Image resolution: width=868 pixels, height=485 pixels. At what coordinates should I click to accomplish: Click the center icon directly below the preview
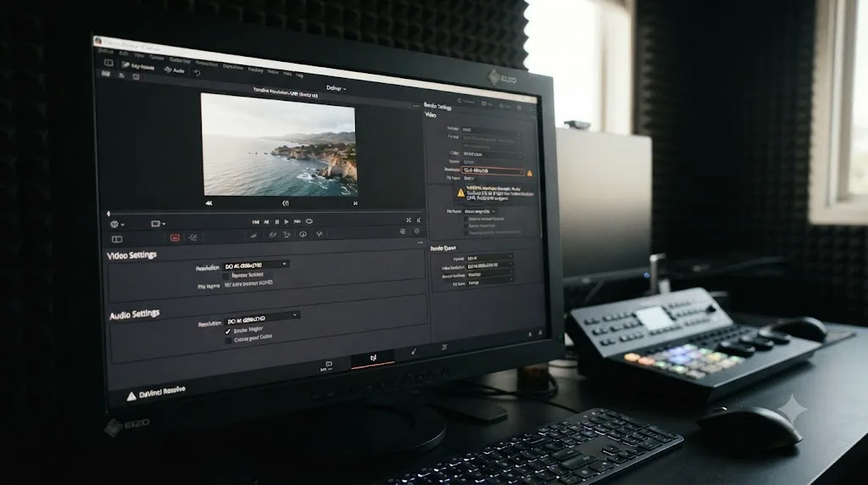(x=286, y=203)
